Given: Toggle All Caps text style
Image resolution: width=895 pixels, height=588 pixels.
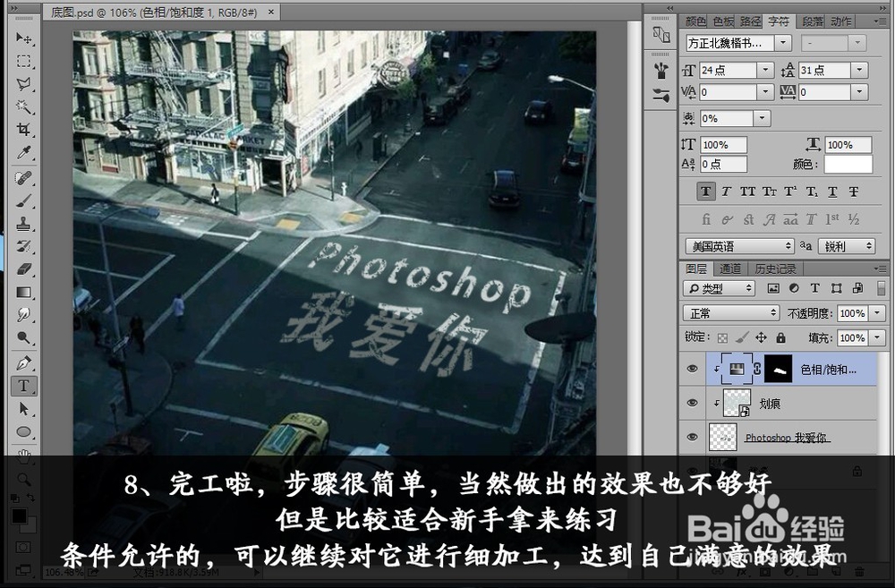Looking at the screenshot, I should [x=747, y=192].
